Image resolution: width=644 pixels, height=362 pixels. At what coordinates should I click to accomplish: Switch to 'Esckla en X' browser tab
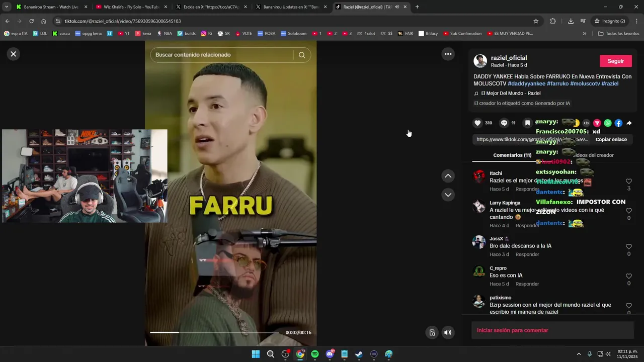pos(211,7)
